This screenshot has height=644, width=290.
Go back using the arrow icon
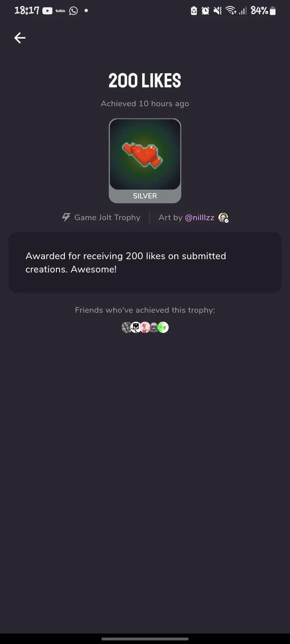pyautogui.click(x=20, y=38)
